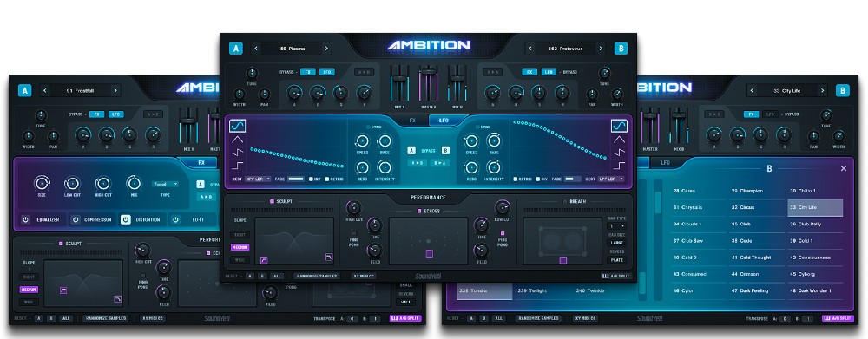Toggle left Ping Pong checkbox in center window
Image resolution: width=868 pixels, height=339 pixels.
click(354, 233)
